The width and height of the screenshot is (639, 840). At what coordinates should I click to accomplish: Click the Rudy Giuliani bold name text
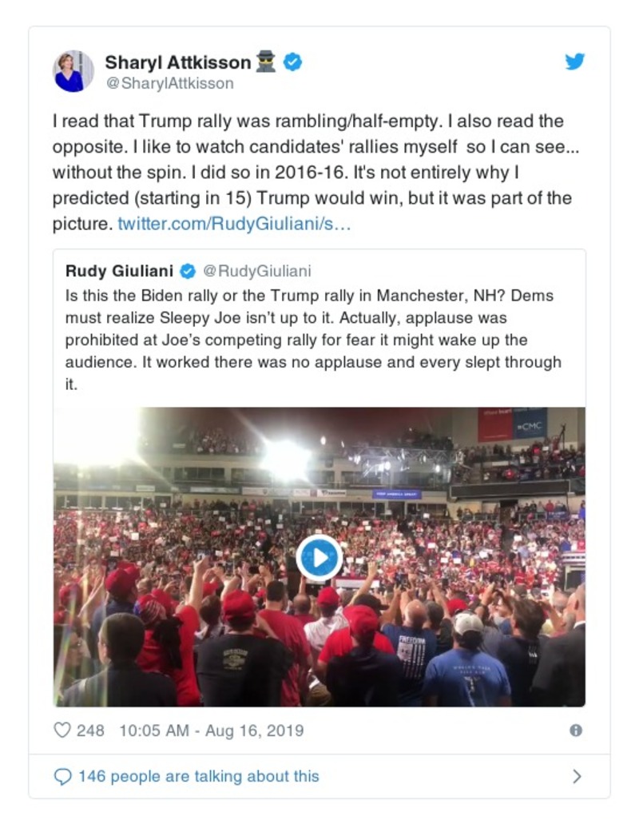120,271
